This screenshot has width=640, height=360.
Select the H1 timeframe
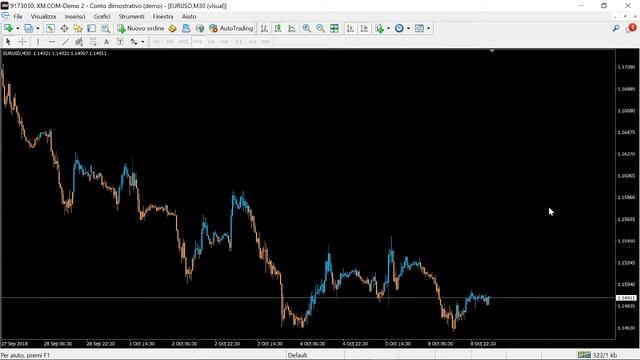(211, 42)
